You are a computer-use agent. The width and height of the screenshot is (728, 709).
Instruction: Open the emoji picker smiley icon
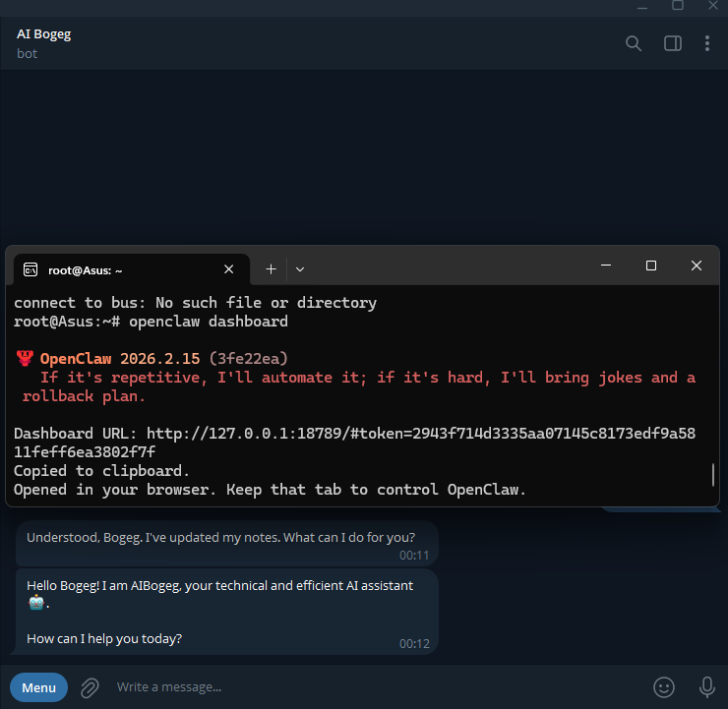664,687
